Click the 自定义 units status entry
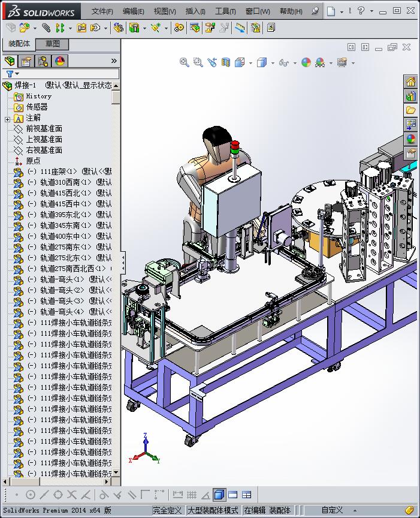 coord(332,510)
